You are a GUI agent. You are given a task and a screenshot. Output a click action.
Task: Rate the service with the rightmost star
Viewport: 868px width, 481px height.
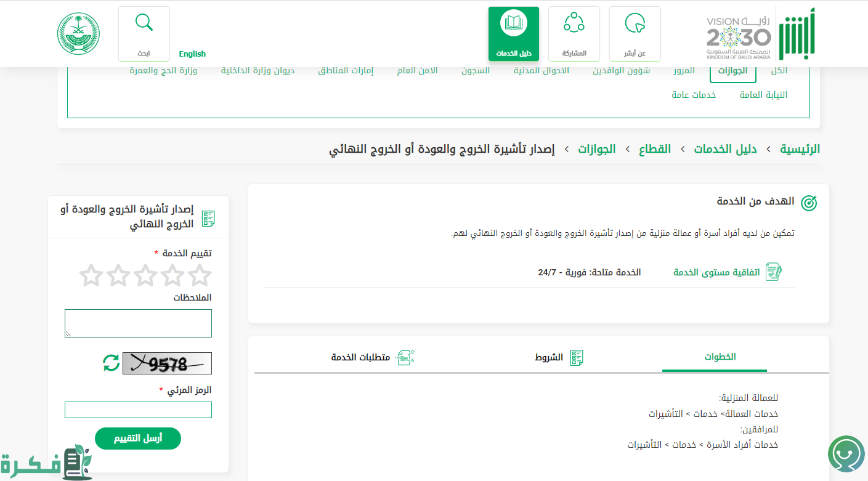[200, 276]
